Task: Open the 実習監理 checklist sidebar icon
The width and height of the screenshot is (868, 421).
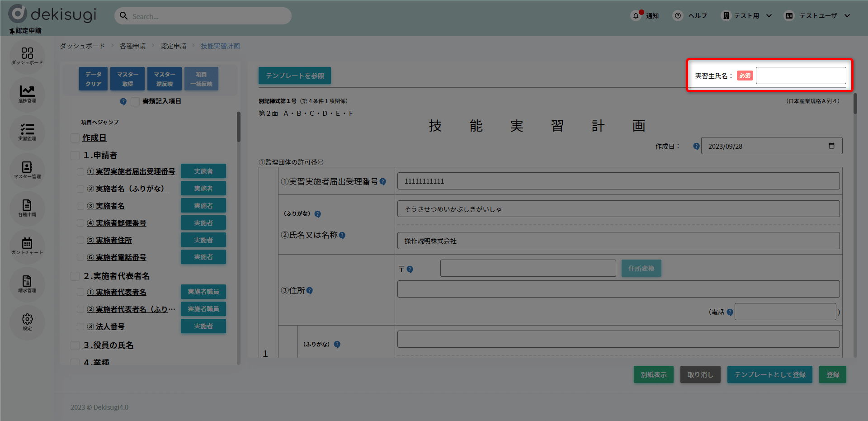Action: tap(27, 132)
